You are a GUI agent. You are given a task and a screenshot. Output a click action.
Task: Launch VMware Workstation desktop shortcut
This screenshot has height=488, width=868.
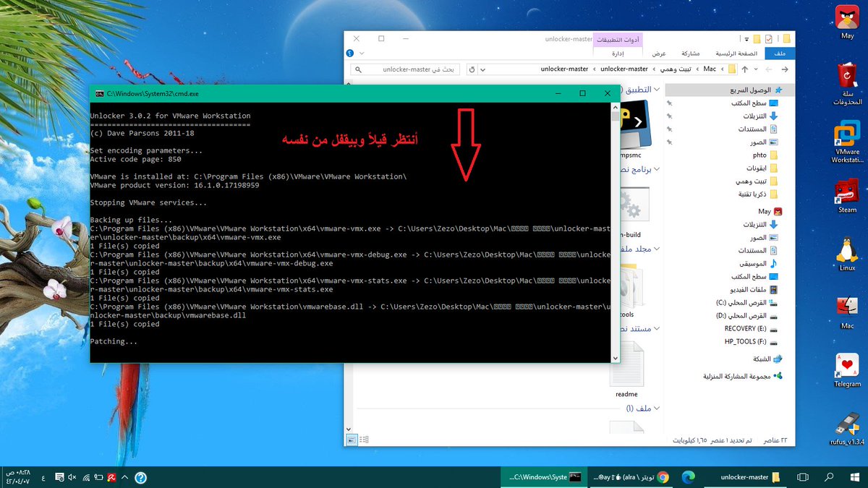tap(847, 143)
